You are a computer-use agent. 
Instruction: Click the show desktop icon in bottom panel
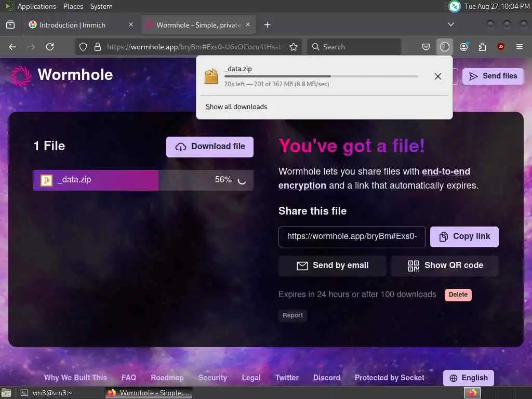pos(6,393)
